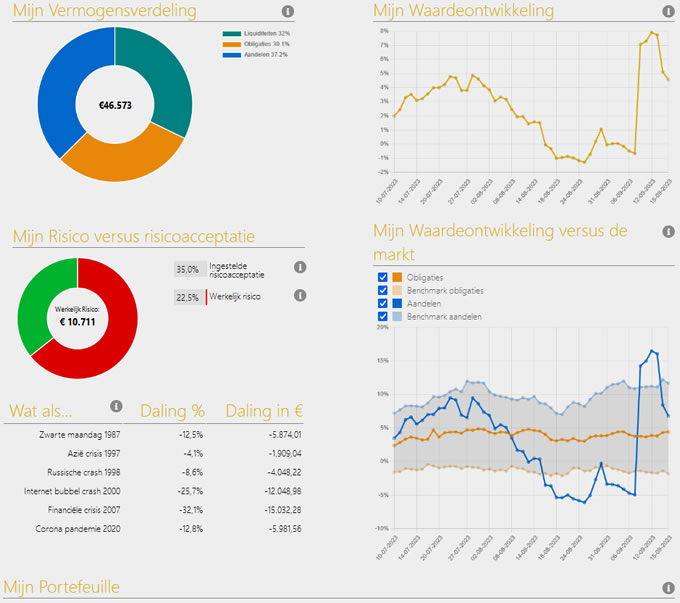Open the Mijn Portefeuille section heading
680x603 pixels.
[x=62, y=587]
